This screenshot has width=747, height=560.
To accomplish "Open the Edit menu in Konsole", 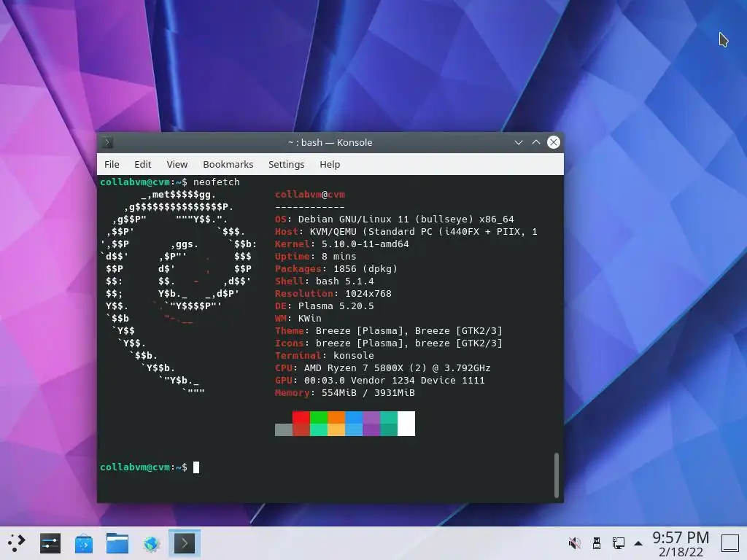I will (x=142, y=164).
